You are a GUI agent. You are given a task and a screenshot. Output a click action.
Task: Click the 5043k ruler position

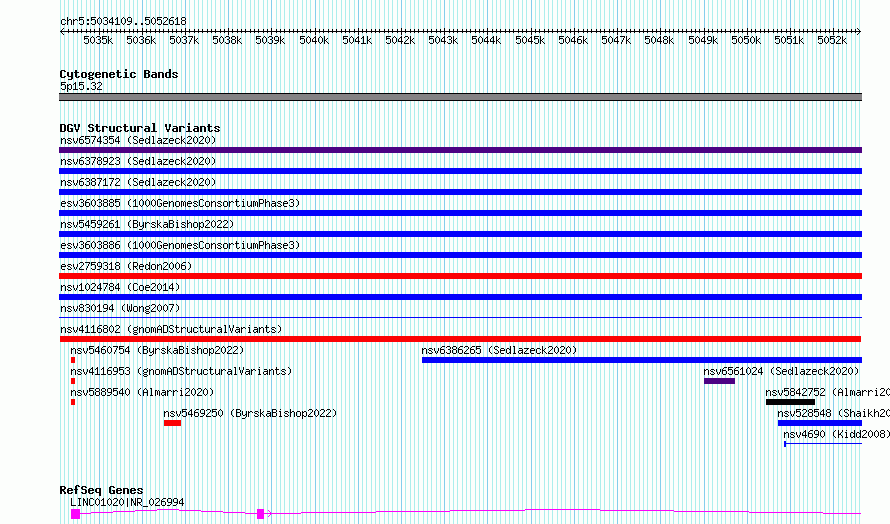[443, 40]
